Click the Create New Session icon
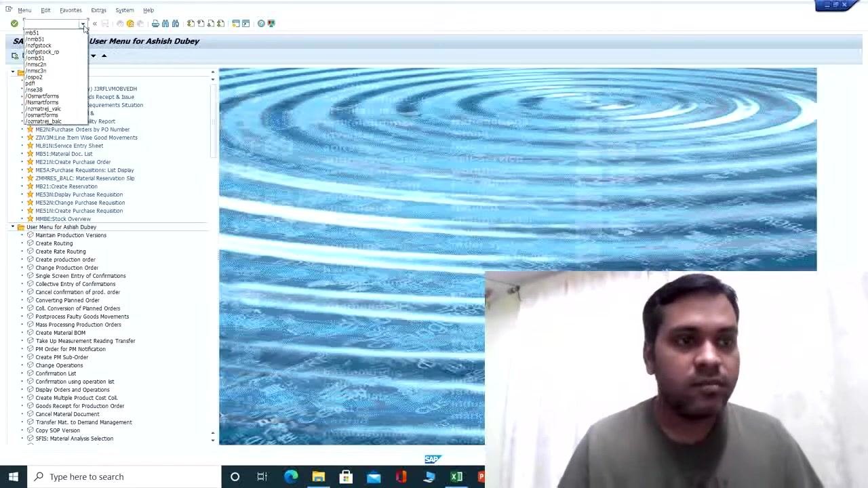Screen dimensions: 868x488 pyautogui.click(x=236, y=24)
